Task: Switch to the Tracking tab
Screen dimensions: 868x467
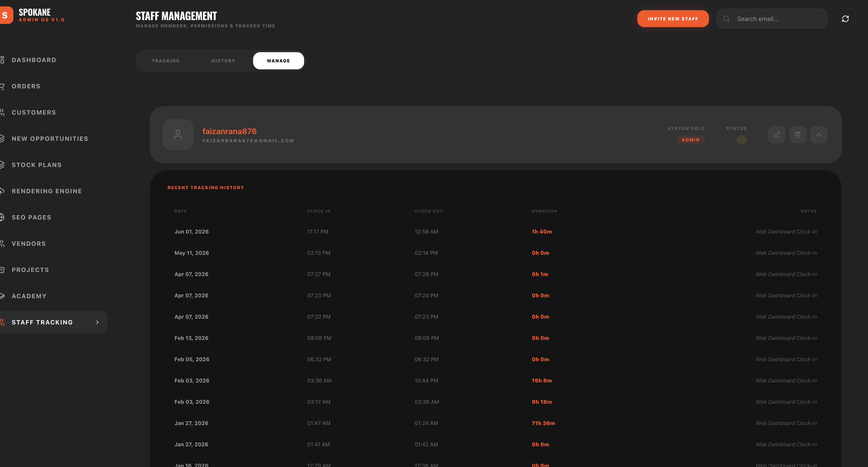Action: [165, 61]
